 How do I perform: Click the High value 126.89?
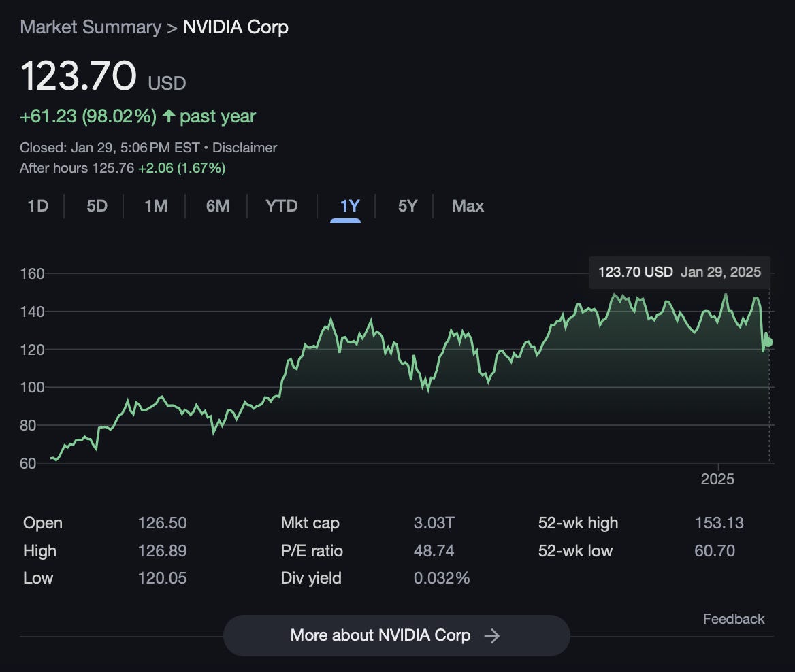162,551
